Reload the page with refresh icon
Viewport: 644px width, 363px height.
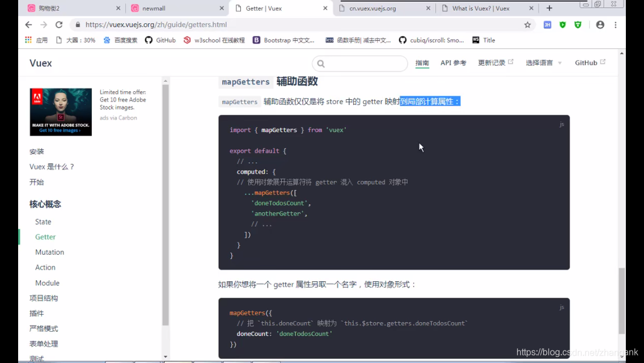59,24
